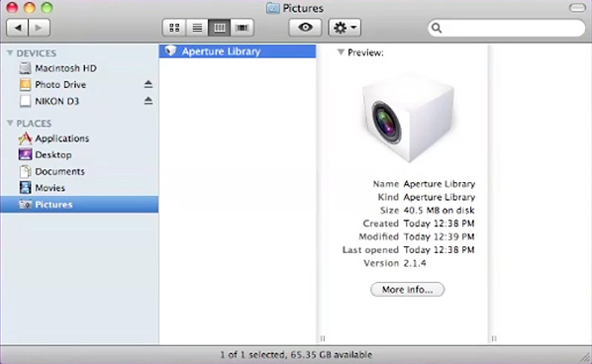Click the status bar selection text
592x364 pixels.
[296, 354]
